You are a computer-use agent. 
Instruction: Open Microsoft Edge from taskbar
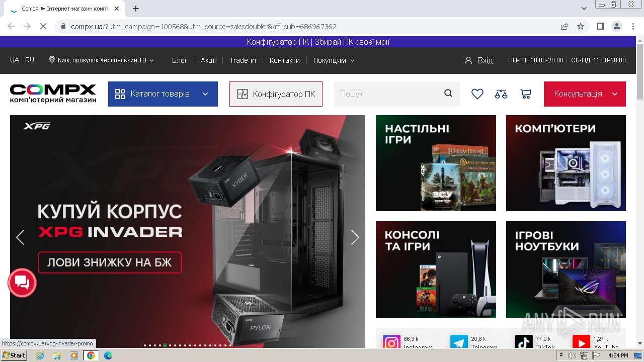(108, 355)
